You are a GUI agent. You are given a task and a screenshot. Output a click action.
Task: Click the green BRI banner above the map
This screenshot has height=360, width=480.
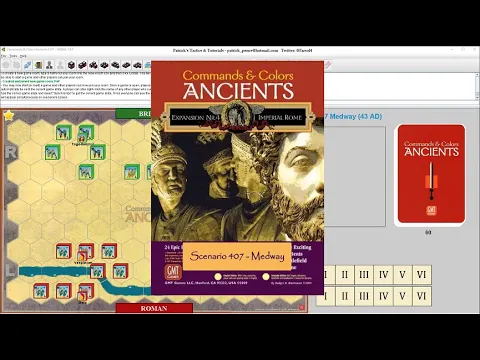tap(133, 114)
